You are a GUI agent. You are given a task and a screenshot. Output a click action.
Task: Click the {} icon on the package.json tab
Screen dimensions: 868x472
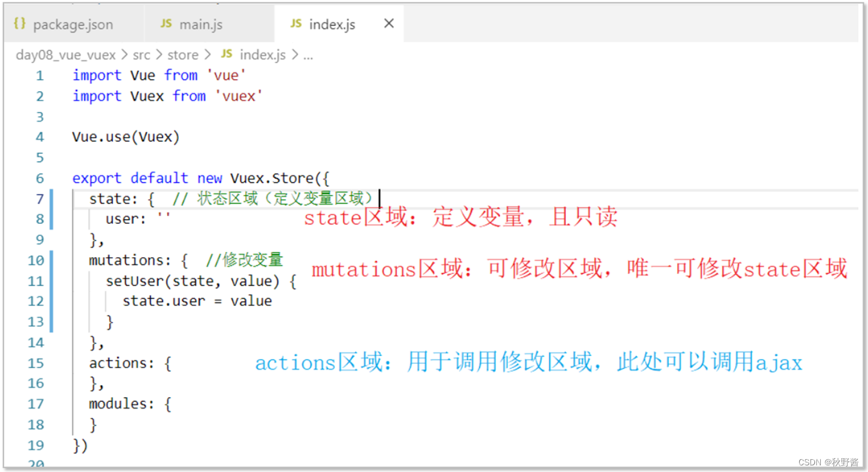point(19,24)
